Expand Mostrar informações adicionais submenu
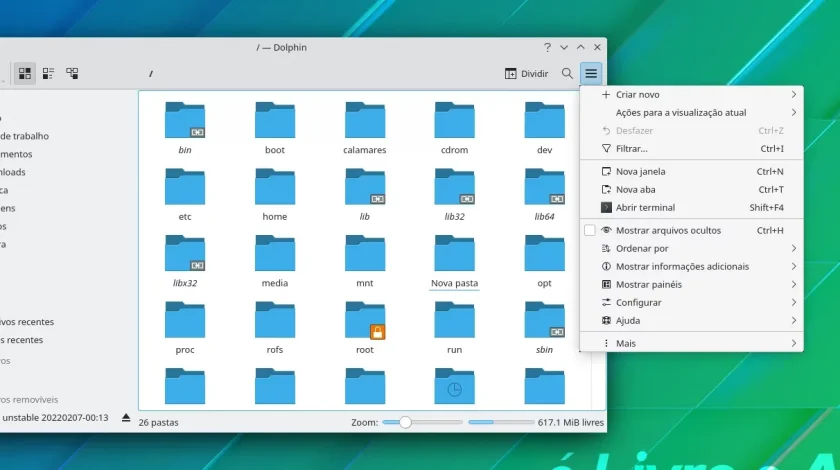 pyautogui.click(x=692, y=266)
